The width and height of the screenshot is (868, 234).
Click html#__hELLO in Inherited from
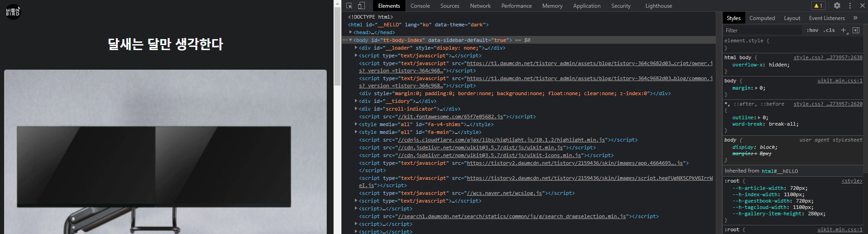780,171
